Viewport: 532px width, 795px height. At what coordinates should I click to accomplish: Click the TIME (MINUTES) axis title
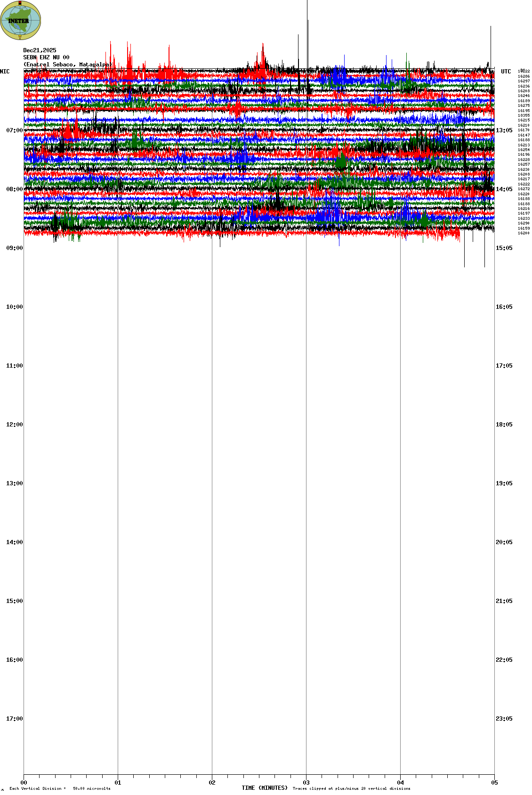pyautogui.click(x=265, y=788)
